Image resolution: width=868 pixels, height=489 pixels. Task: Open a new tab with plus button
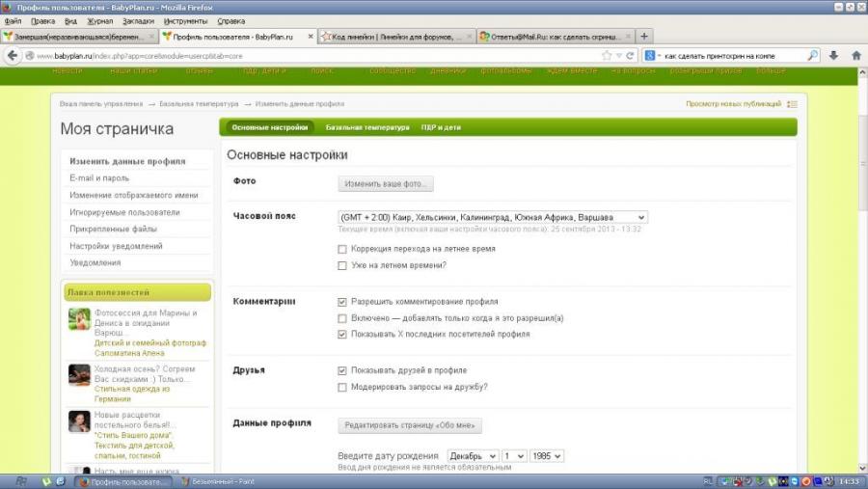pos(644,36)
